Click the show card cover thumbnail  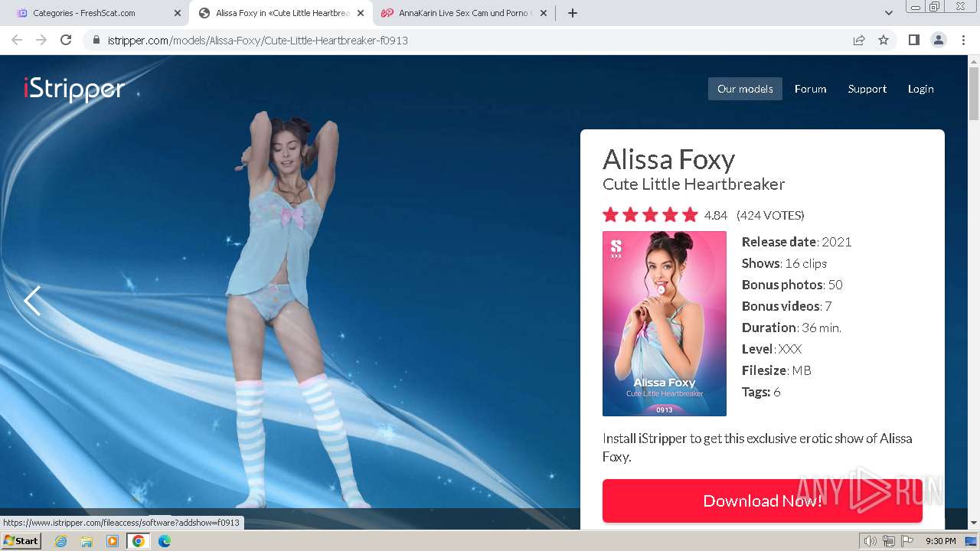665,324
